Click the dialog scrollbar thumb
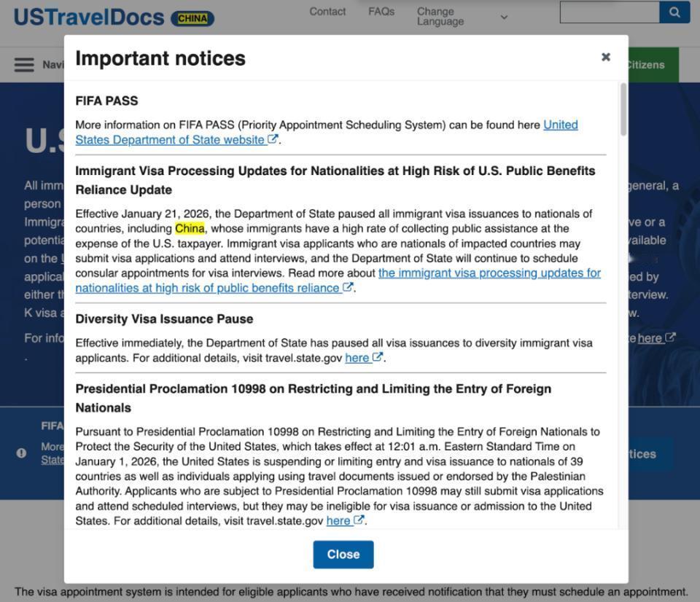The width and height of the screenshot is (700, 602). click(x=623, y=109)
